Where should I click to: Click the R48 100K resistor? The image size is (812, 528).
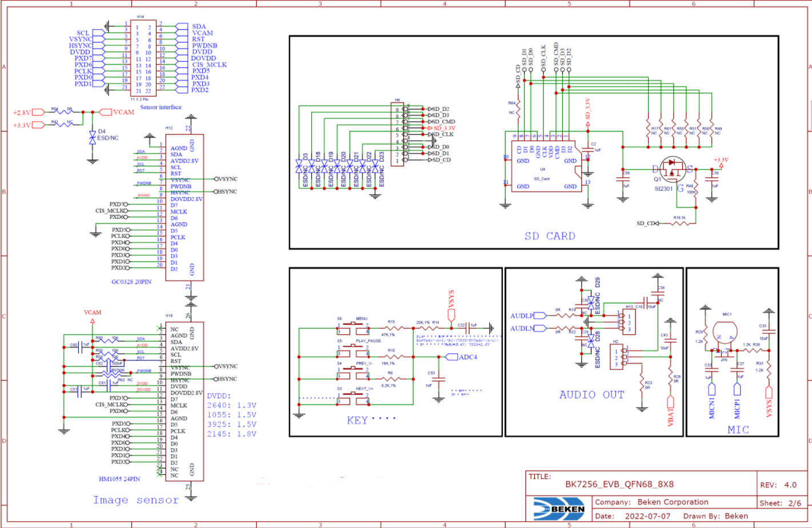pyautogui.click(x=697, y=189)
